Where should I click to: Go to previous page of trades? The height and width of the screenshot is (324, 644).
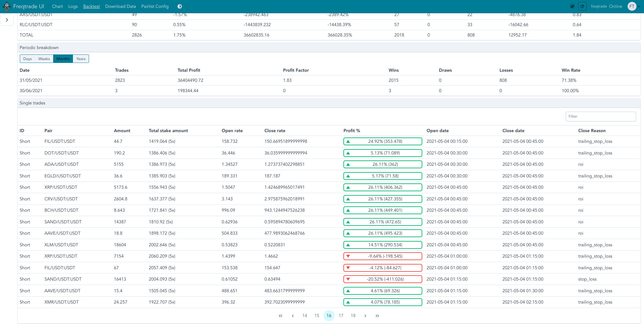coord(293,316)
